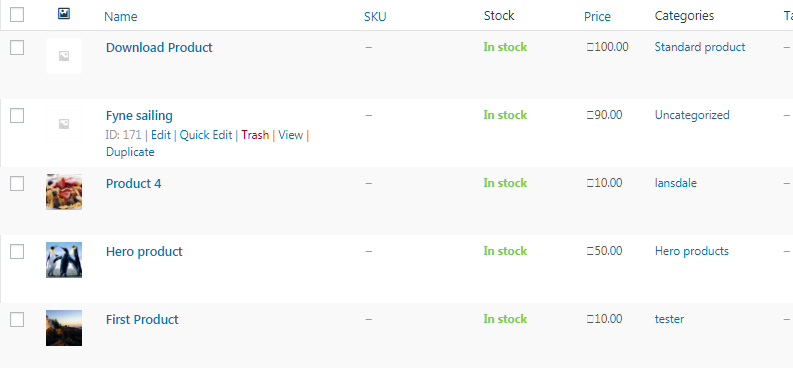Viewport: 793px width, 368px height.
Task: Tick the Hero product row checkbox
Action: click(17, 251)
